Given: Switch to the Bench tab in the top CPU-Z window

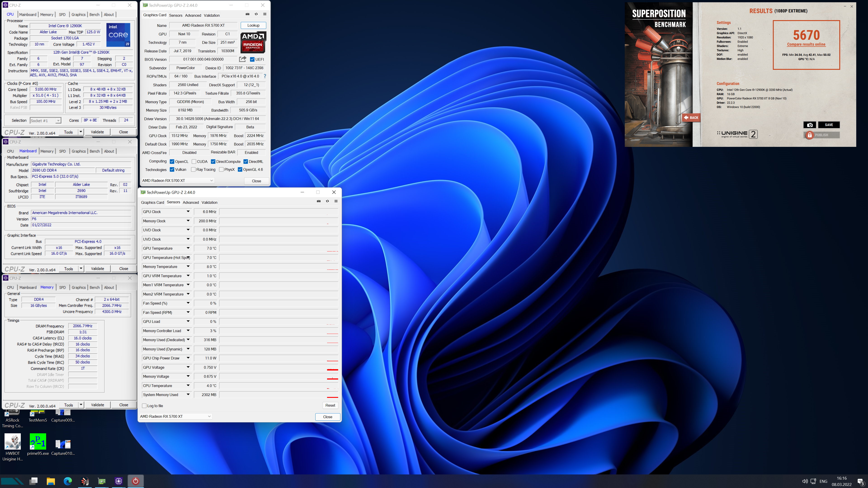Looking at the screenshot, I should pos(94,14).
